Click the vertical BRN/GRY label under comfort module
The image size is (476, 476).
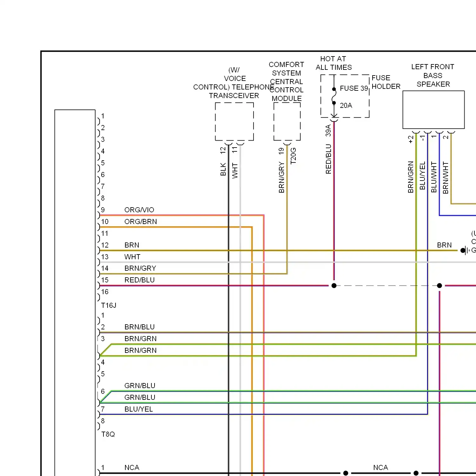pyautogui.click(x=281, y=177)
